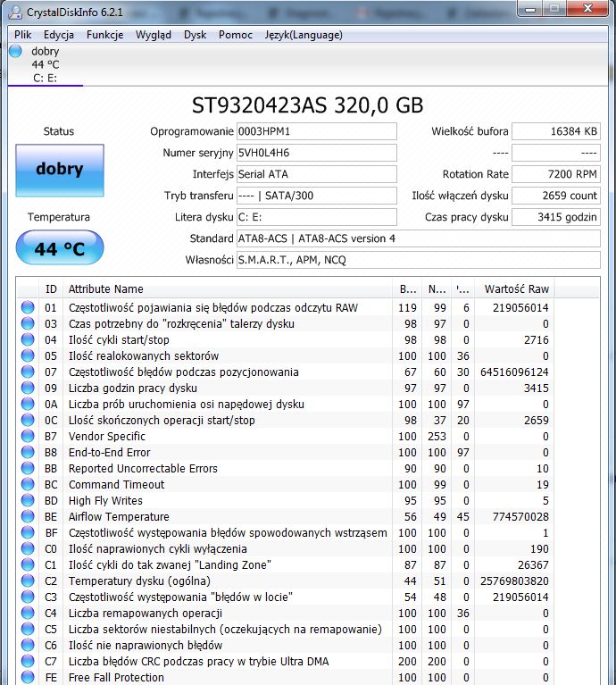
Task: Click the status orb for Airflow Temperature
Action: pos(28,516)
